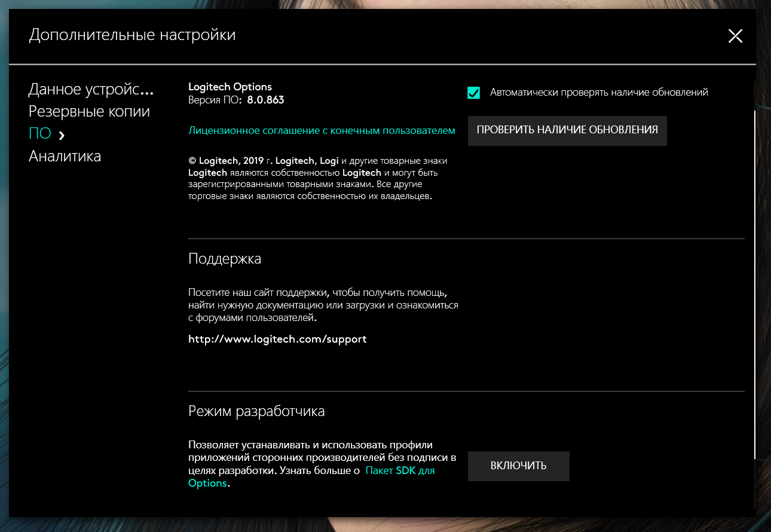Click the Автоматически проверять наличие обновлений label
The image size is (771, 532).
click(x=599, y=93)
